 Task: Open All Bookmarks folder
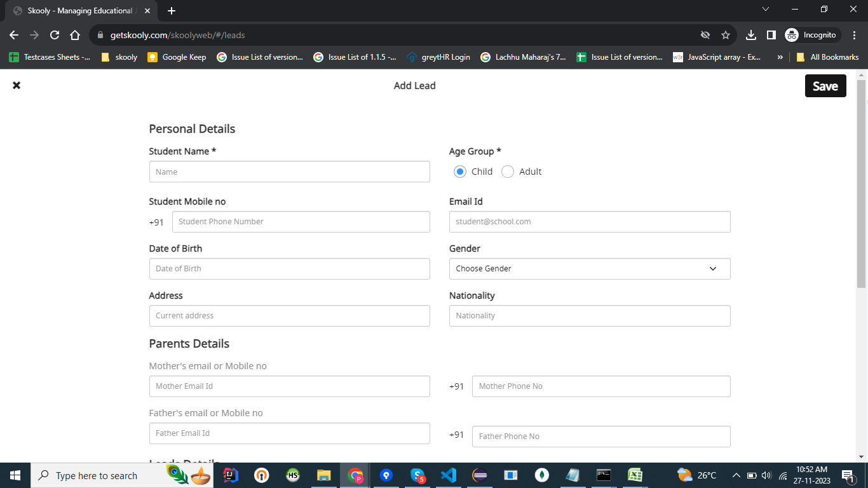point(827,57)
